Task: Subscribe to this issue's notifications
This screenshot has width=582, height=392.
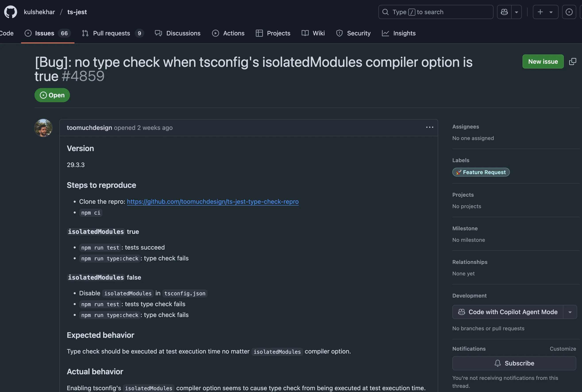Action: pyautogui.click(x=514, y=363)
